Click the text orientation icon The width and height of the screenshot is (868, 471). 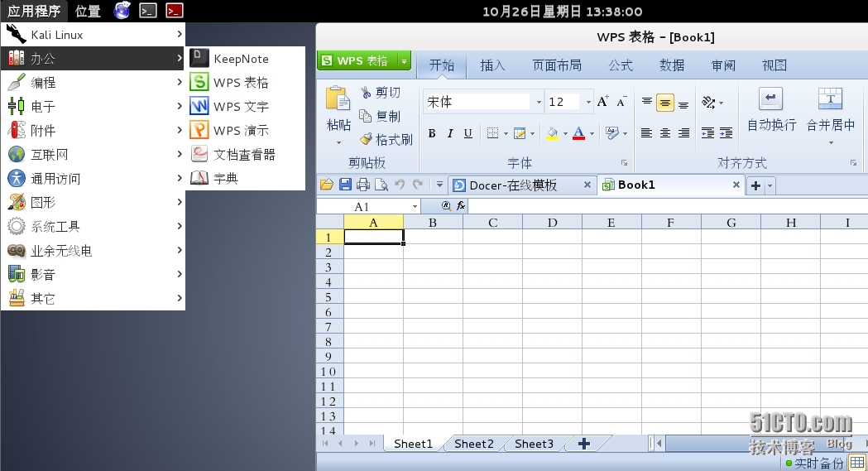click(x=708, y=102)
